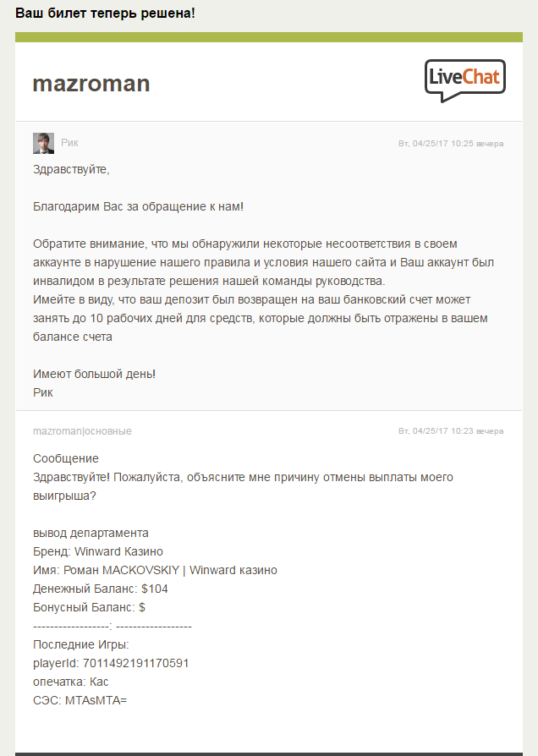
Task: Click the 10:23 вечера timestamp
Action: click(x=451, y=431)
